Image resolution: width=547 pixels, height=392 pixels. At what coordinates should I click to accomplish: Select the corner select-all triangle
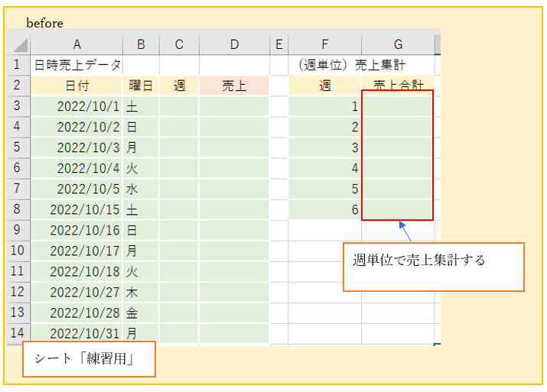pyautogui.click(x=18, y=44)
